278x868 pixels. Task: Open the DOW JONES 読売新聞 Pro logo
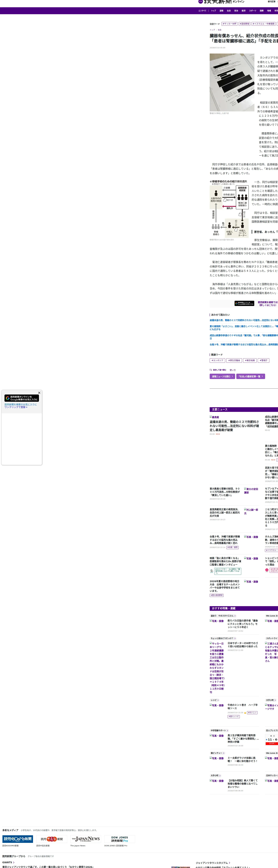[x=119, y=839]
